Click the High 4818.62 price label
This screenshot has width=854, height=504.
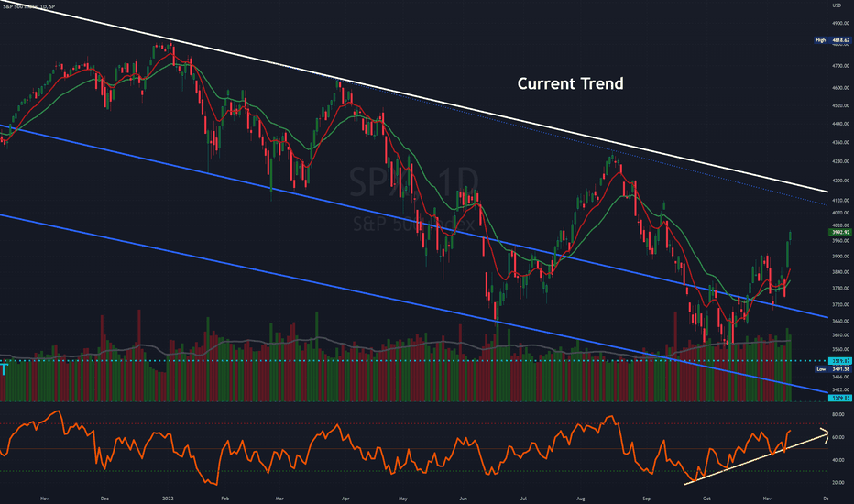pos(832,40)
